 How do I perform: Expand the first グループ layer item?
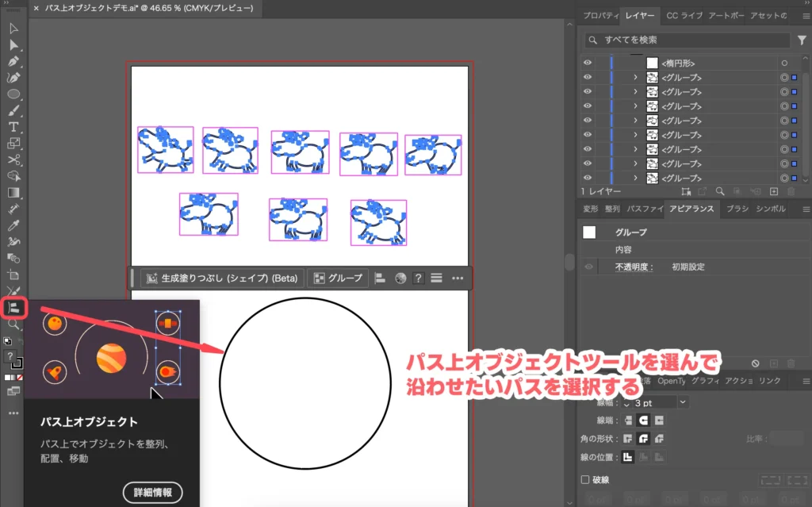pyautogui.click(x=635, y=78)
